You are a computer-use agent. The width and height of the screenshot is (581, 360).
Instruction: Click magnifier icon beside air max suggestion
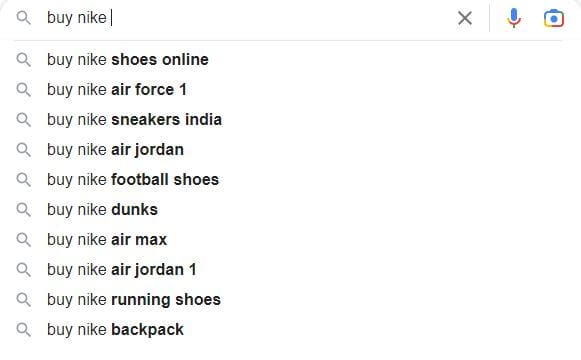click(x=23, y=240)
